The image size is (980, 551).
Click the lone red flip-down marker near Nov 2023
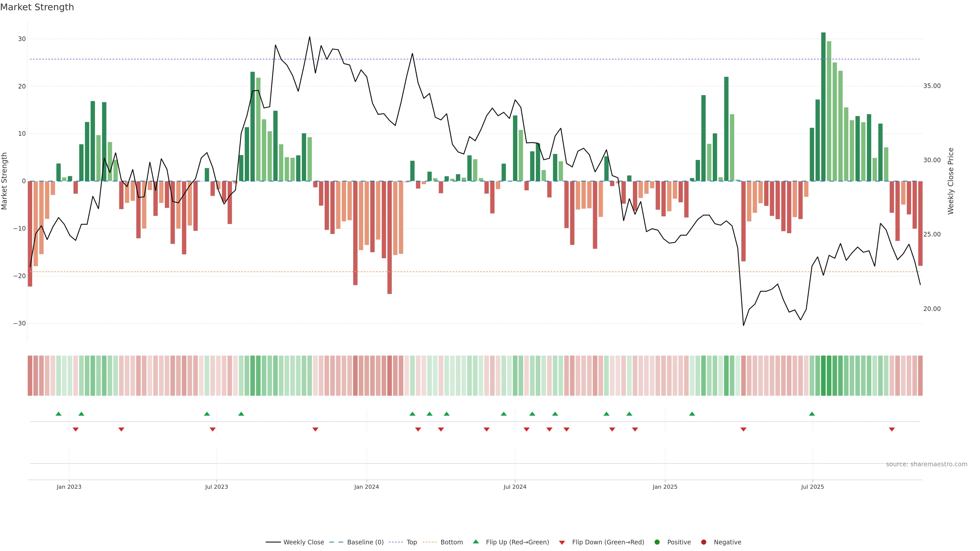pos(315,429)
